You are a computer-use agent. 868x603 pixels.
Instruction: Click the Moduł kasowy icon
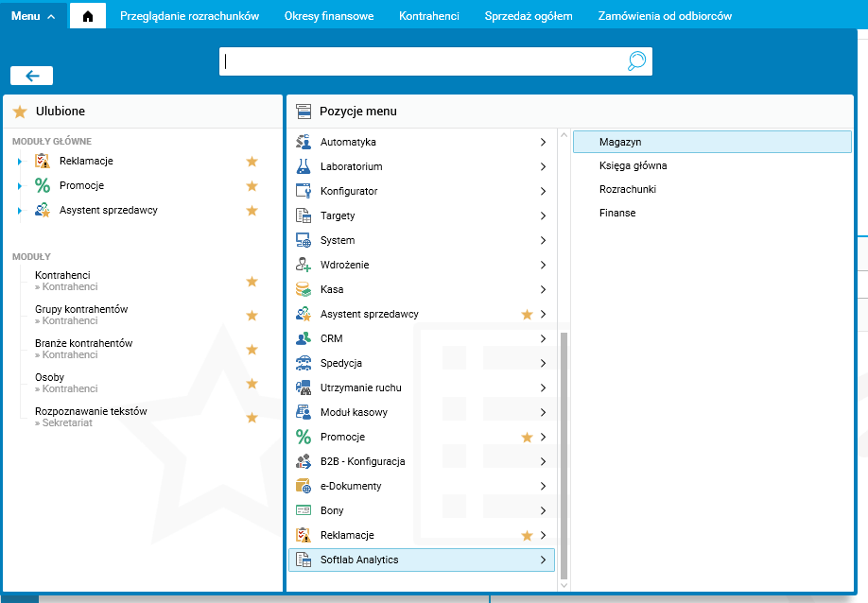pos(304,412)
